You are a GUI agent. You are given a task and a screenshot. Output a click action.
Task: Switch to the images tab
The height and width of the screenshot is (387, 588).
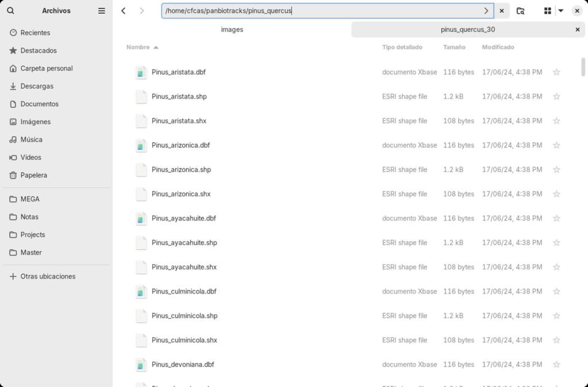pos(232,30)
